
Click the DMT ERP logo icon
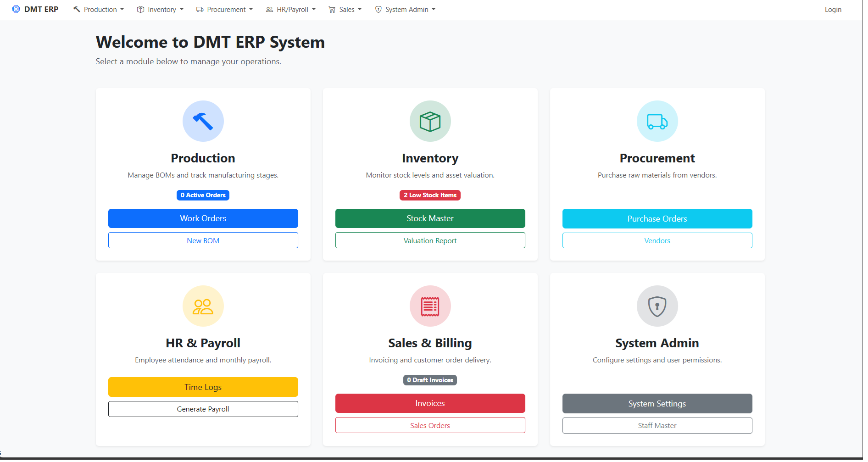pos(16,9)
